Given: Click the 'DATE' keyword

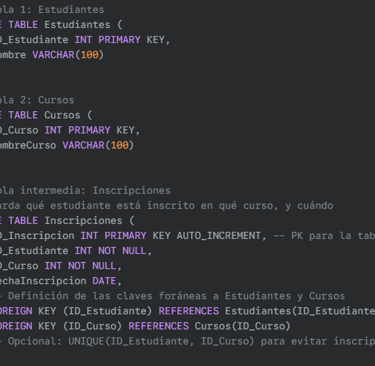Looking at the screenshot, I should [x=104, y=281].
